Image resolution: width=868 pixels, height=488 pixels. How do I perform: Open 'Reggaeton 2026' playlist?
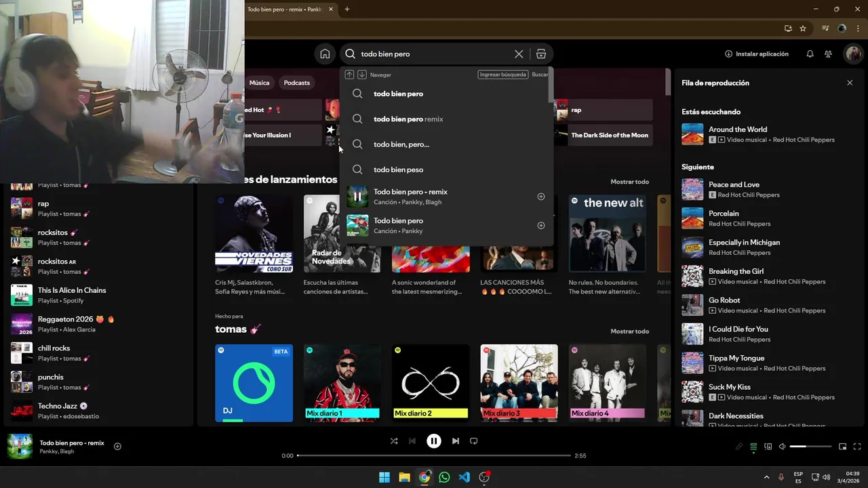click(x=98, y=324)
